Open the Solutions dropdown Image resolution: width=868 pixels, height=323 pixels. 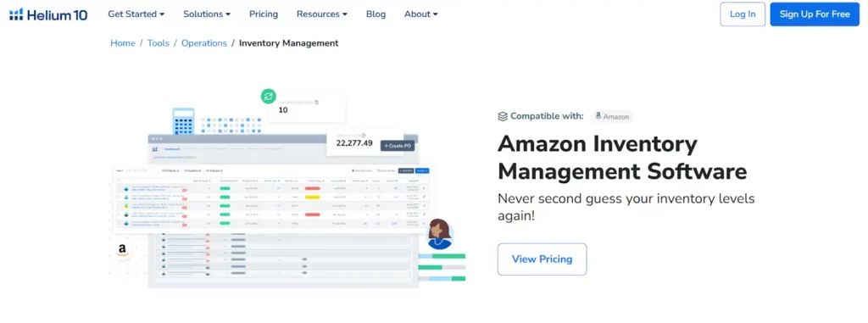click(207, 14)
